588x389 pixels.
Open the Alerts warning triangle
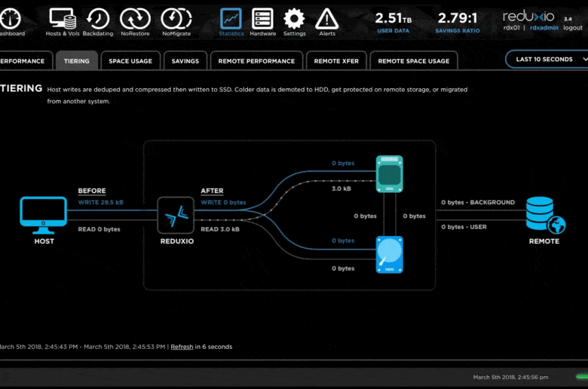point(326,19)
